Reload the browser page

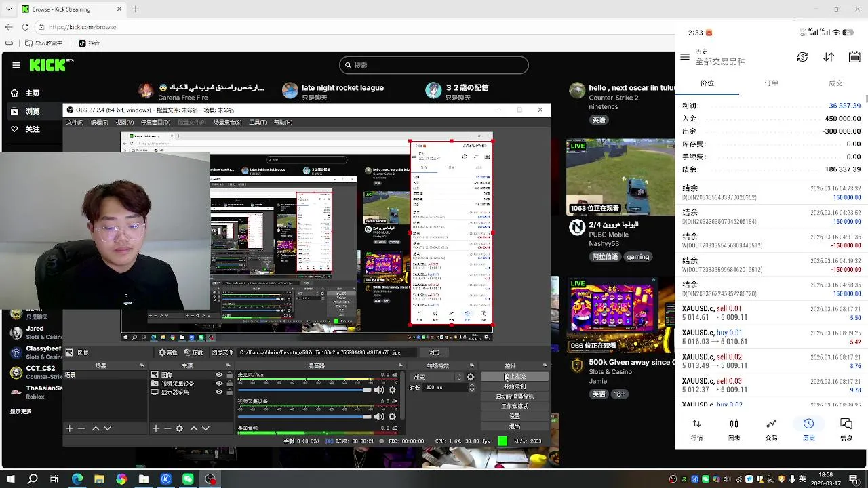[25, 27]
